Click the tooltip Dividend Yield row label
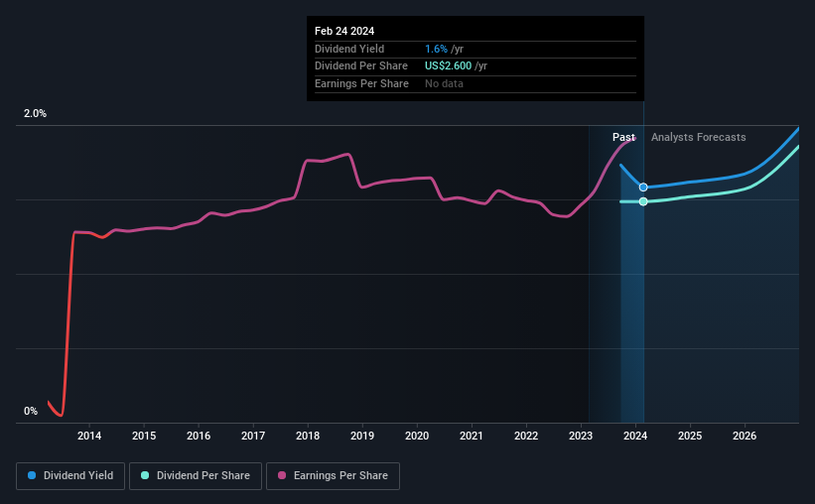 (349, 49)
